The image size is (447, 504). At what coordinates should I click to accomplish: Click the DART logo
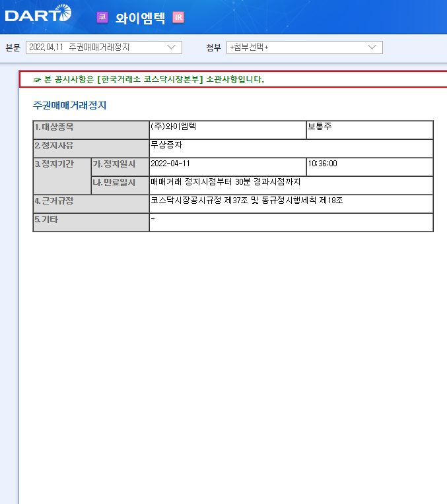pos(38,14)
